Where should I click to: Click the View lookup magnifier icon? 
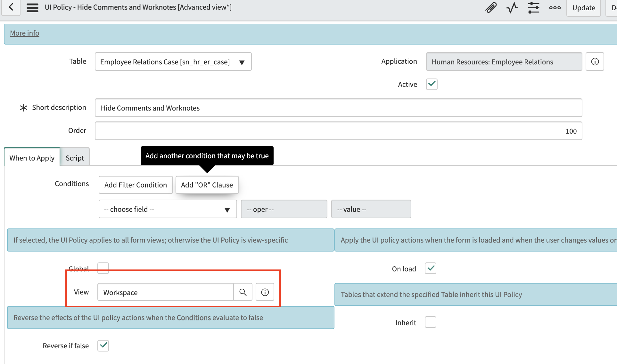click(243, 292)
